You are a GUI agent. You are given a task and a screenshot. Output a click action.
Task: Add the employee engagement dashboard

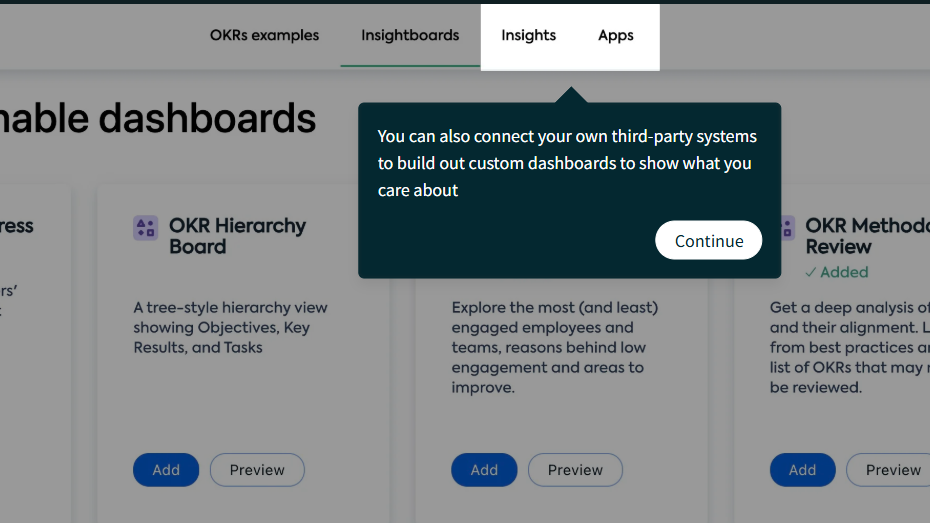(x=484, y=470)
